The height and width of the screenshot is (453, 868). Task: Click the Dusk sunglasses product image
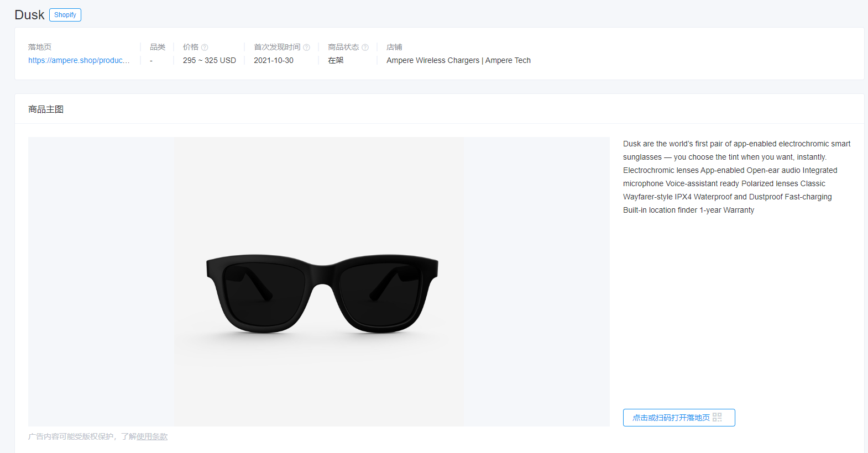[x=319, y=282]
